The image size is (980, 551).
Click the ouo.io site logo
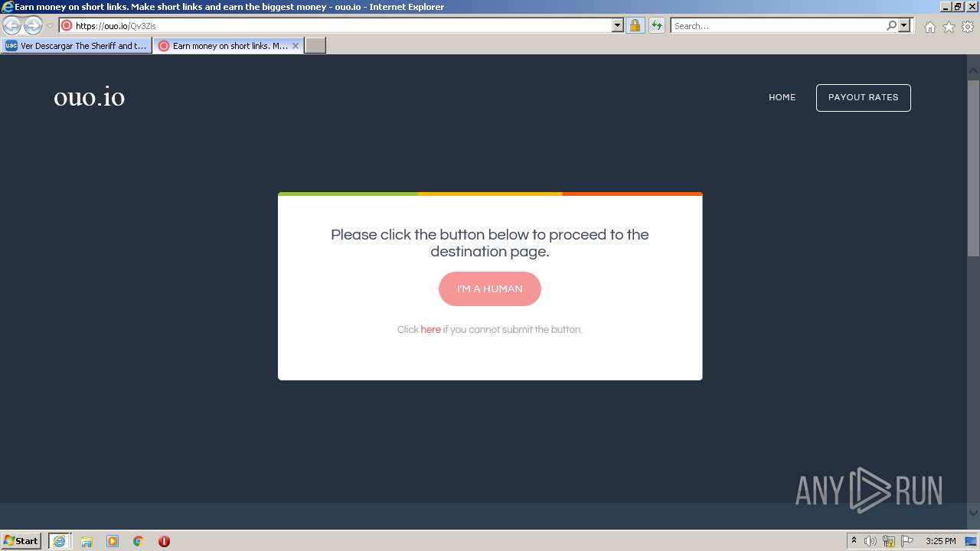tap(89, 97)
